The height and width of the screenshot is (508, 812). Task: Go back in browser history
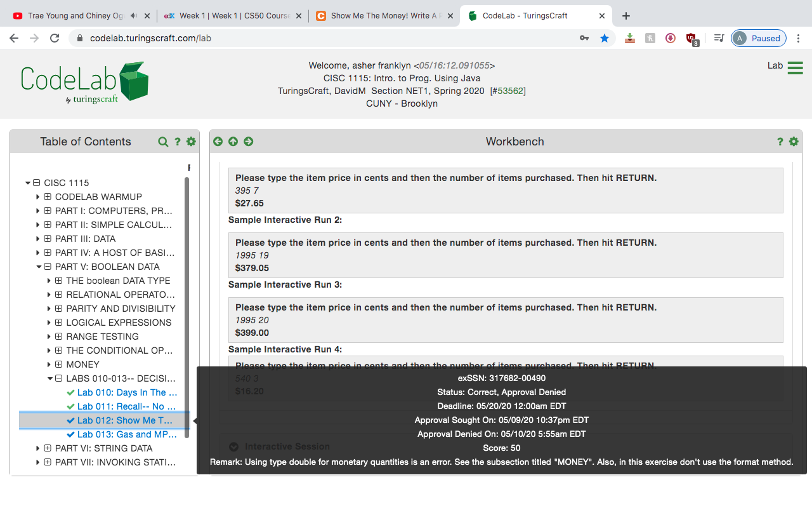[x=14, y=38]
